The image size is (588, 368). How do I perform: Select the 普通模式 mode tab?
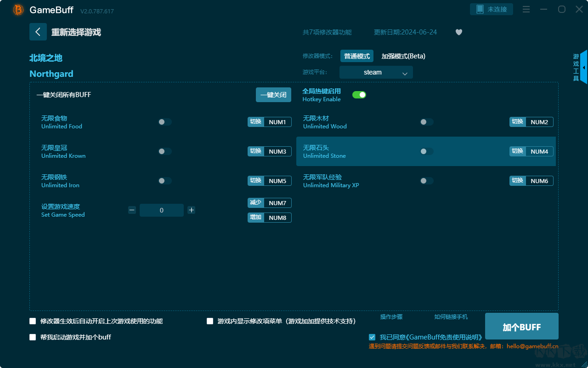(x=356, y=56)
